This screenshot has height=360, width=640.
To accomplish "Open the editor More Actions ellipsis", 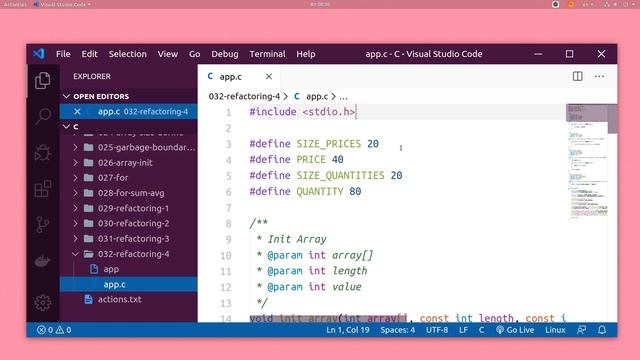I will click(599, 76).
